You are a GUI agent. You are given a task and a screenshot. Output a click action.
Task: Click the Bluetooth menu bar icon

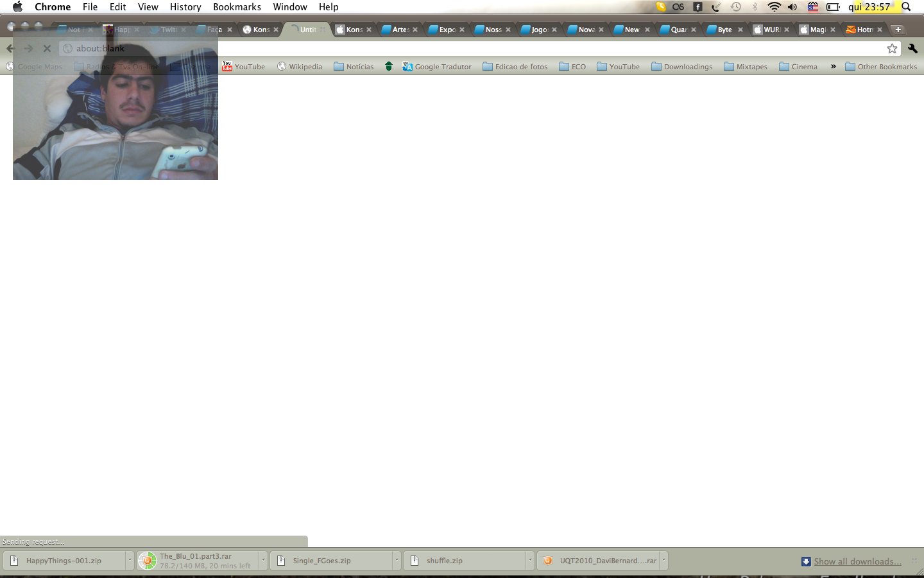point(755,7)
